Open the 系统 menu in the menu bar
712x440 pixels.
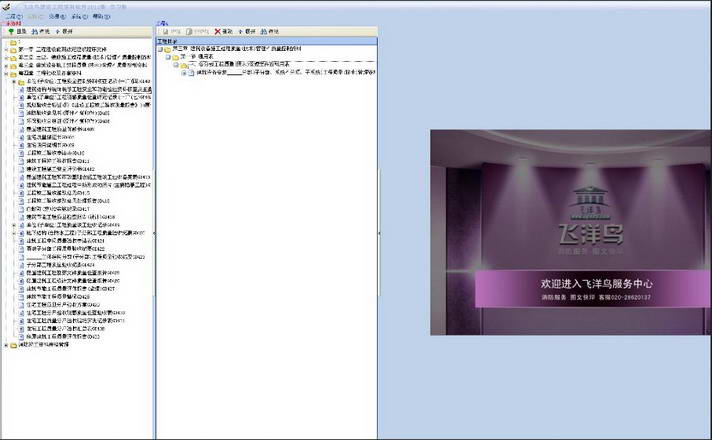point(79,16)
